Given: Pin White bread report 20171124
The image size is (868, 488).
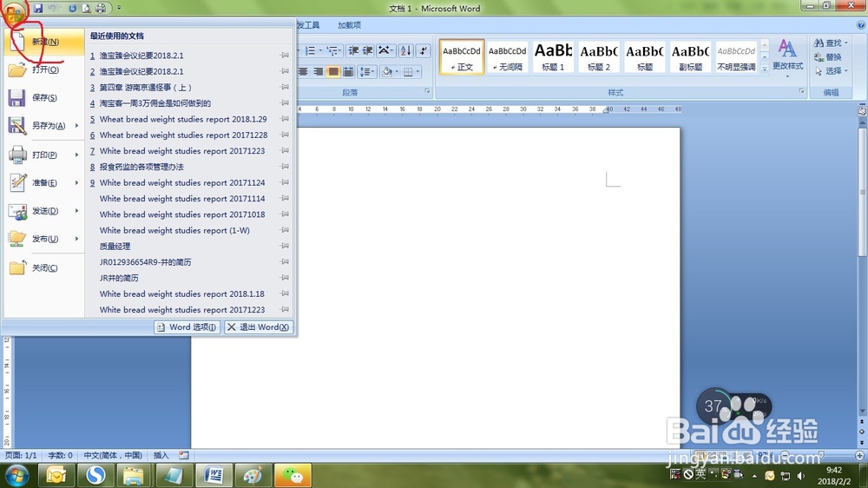Looking at the screenshot, I should (x=285, y=182).
